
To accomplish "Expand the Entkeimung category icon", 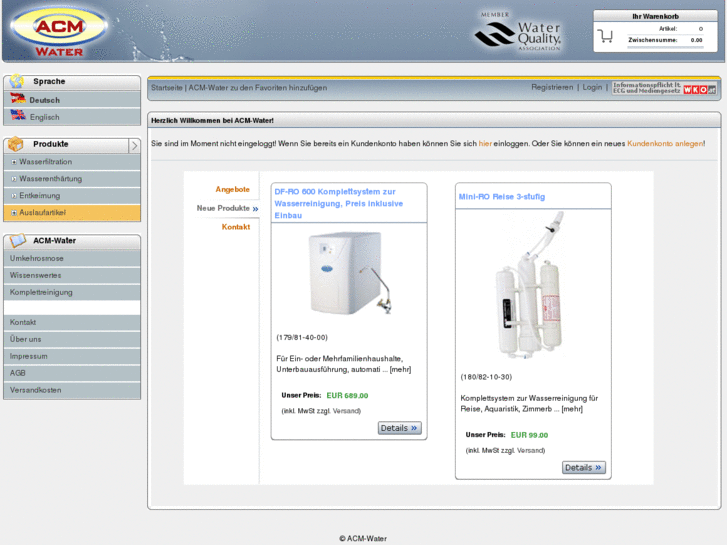I will tap(14, 196).
